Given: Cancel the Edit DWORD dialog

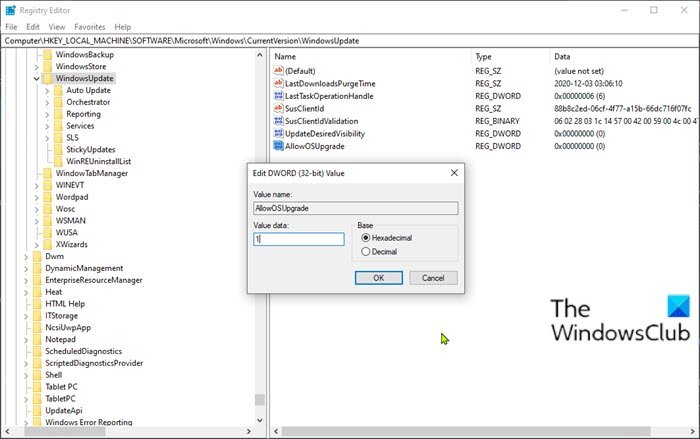Looking at the screenshot, I should [433, 278].
